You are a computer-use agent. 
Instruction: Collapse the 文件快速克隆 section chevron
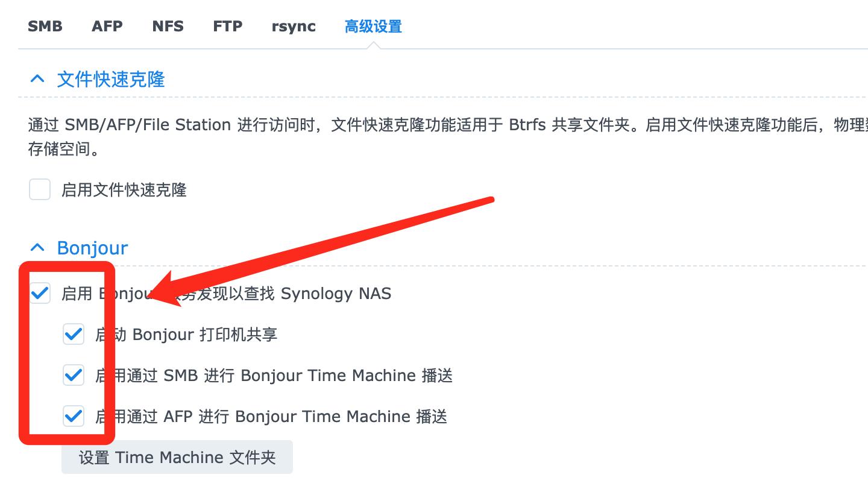click(x=37, y=79)
